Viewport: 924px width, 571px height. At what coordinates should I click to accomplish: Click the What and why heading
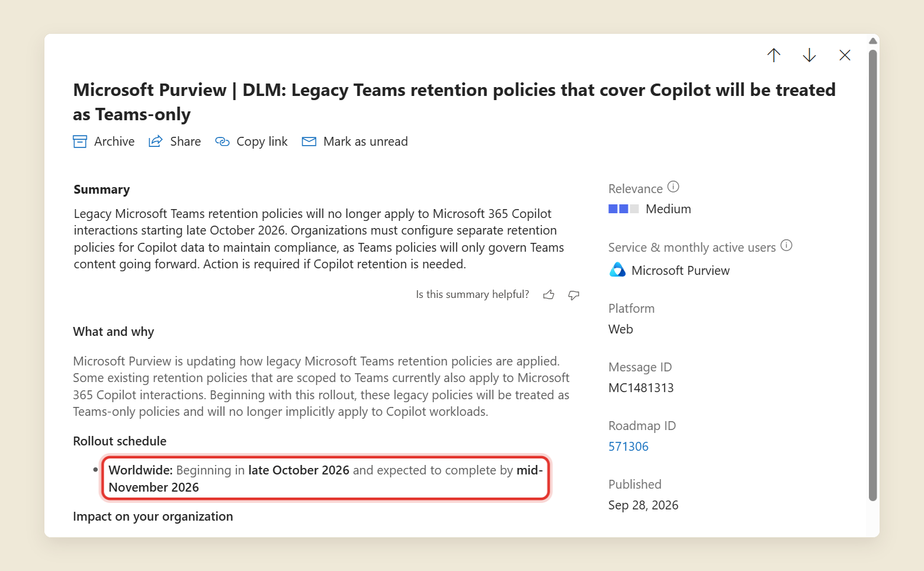(114, 332)
